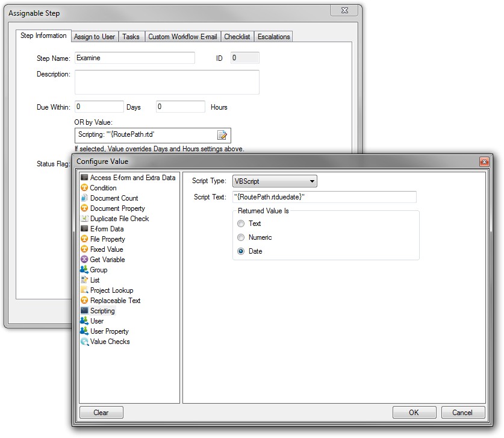Viewport: 504px width, 438px height.
Task: Click the Value Checks icon
Action: point(84,342)
